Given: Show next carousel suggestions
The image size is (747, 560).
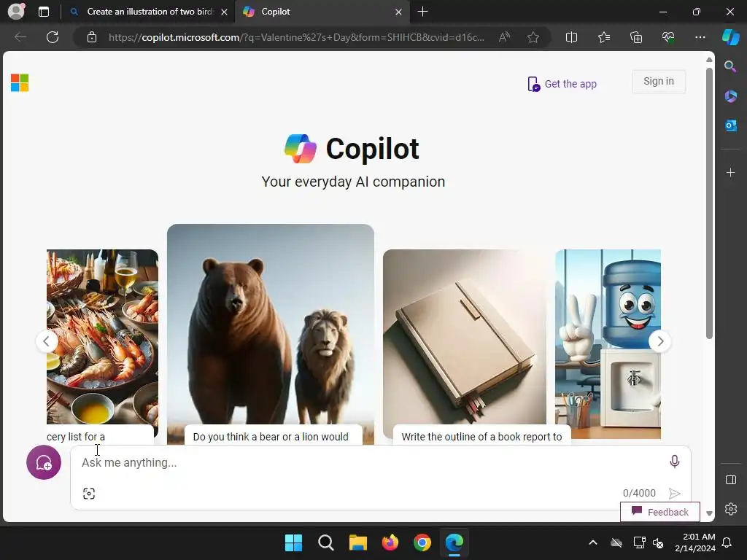Looking at the screenshot, I should [659, 341].
